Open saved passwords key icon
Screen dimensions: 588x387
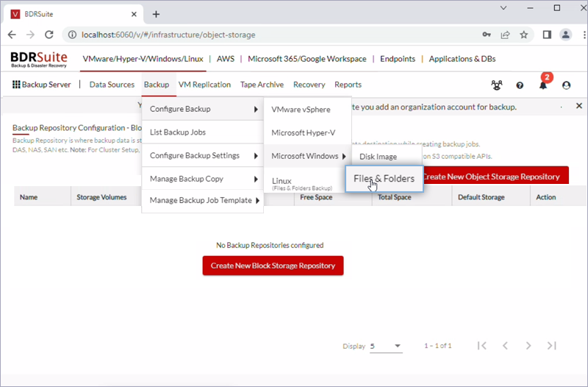(487, 35)
